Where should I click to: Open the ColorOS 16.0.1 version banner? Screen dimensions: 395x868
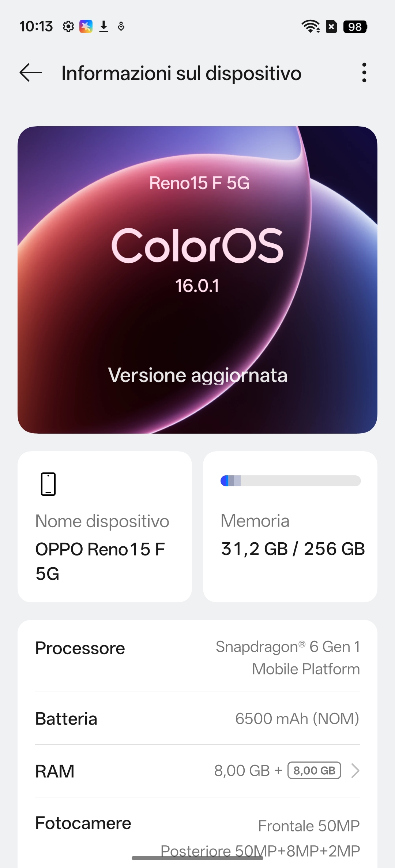pos(197,256)
